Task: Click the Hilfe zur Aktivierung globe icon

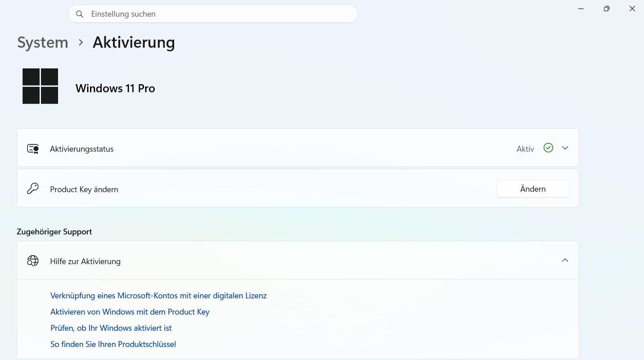Action: coord(33,261)
